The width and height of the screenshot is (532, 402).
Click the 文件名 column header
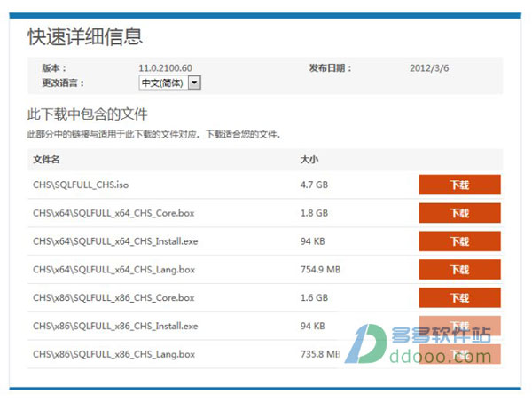46,159
